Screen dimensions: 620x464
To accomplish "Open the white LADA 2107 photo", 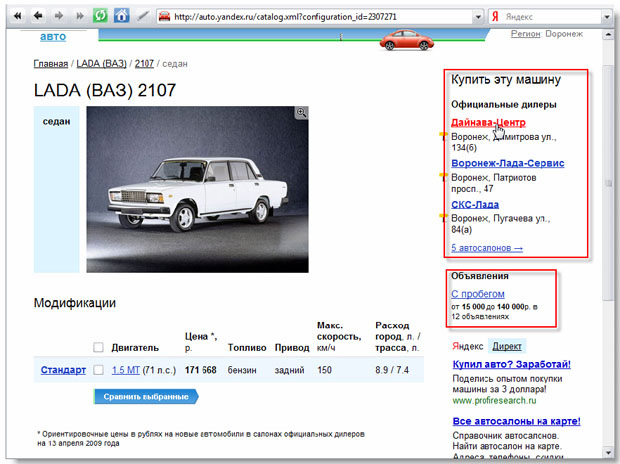I will click(x=197, y=189).
